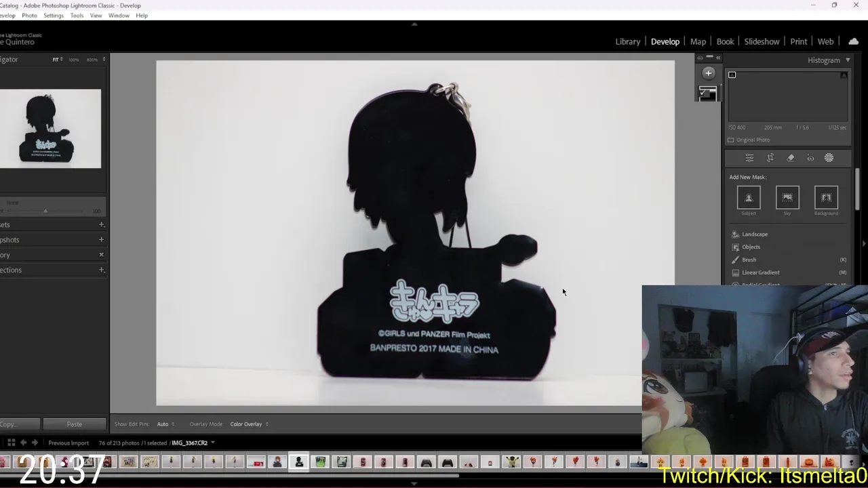Click the Paste settings button

pyautogui.click(x=74, y=424)
